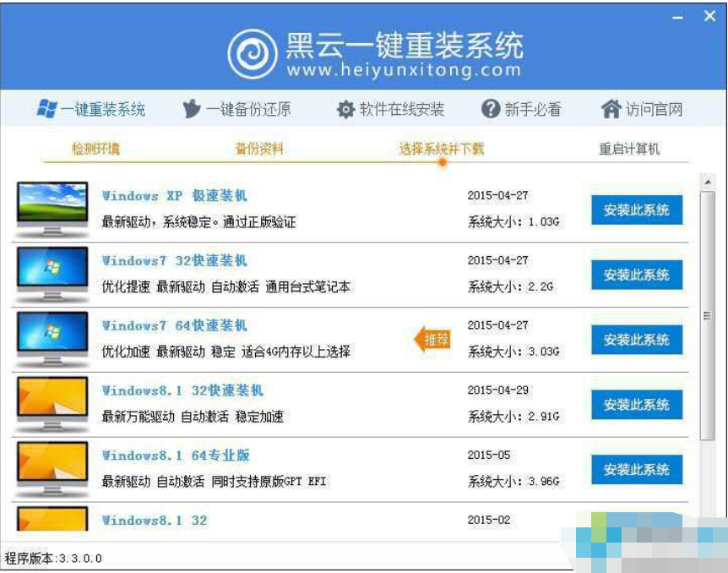
Task: Click the 系统大小: 2.2G text
Action: [x=510, y=286]
